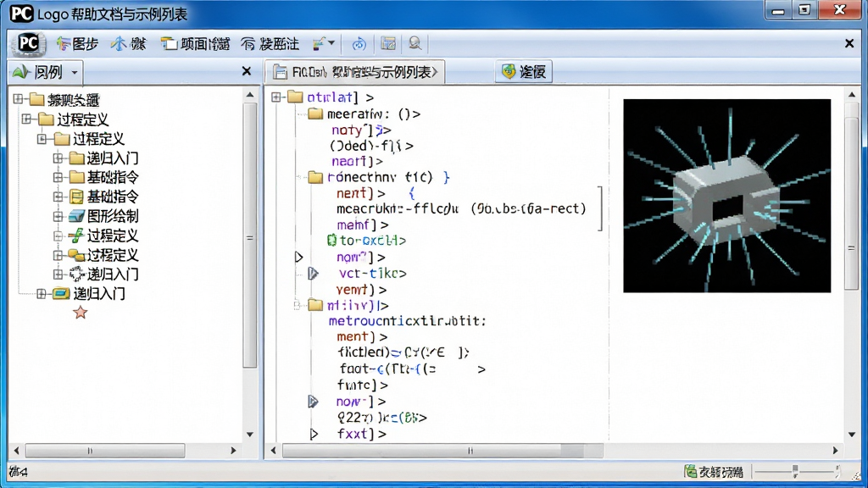Open the paintbrush tool dropdown arrow
The image size is (868, 488).
click(x=331, y=43)
